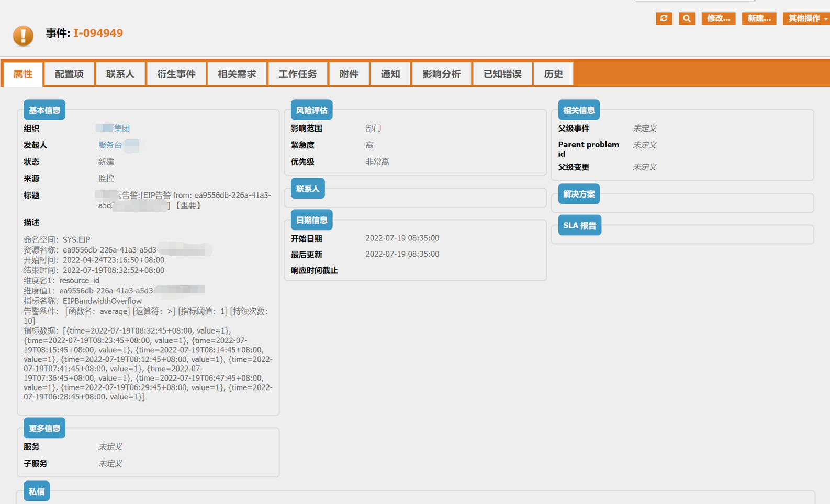Open the 通知 tab
Image resolution: width=830 pixels, height=504 pixels.
click(390, 74)
